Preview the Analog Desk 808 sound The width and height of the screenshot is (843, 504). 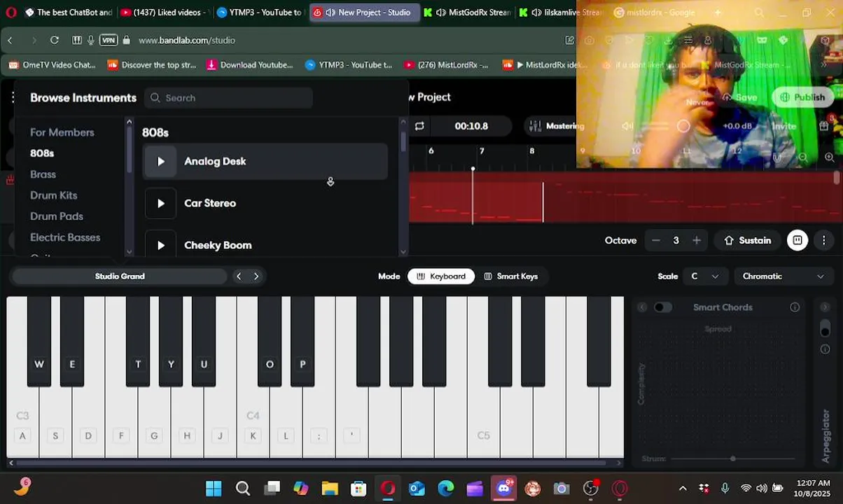(x=161, y=162)
